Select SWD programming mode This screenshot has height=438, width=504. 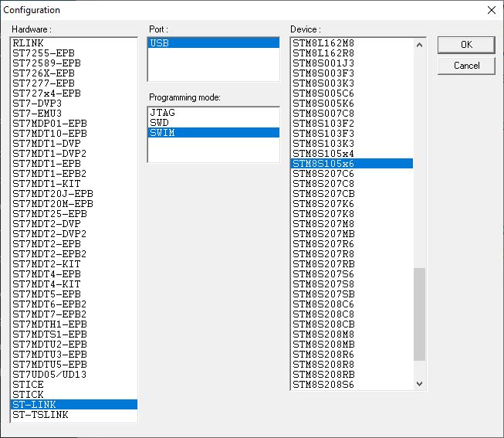pyautogui.click(x=160, y=123)
